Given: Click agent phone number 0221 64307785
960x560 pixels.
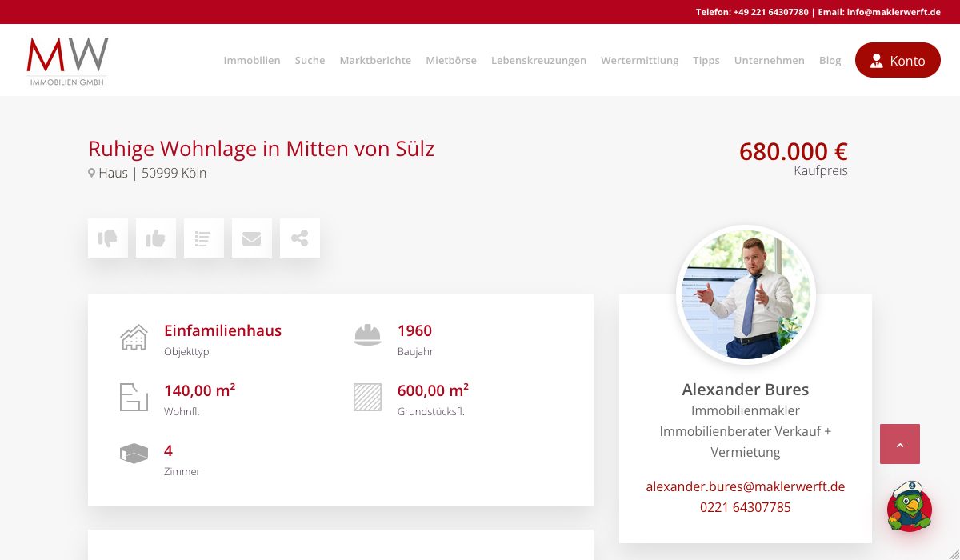Looking at the screenshot, I should click(746, 507).
